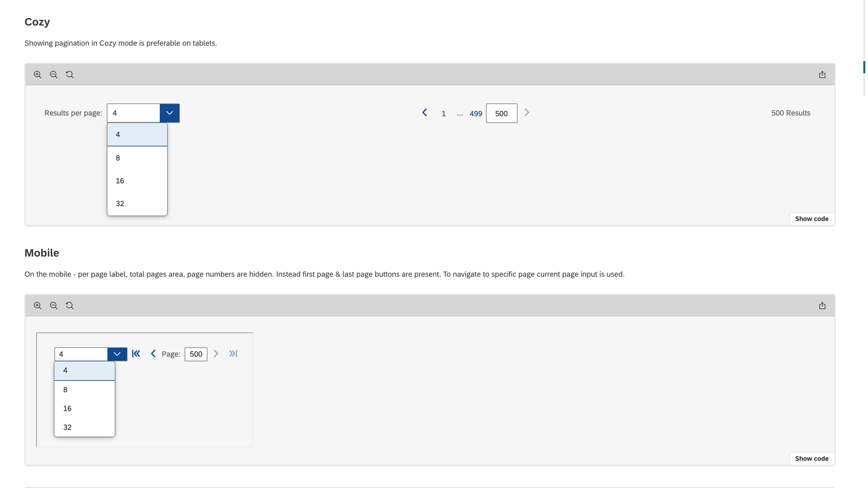Choose option 8 in Mobile dropdown list
868x493 pixels.
click(x=85, y=390)
